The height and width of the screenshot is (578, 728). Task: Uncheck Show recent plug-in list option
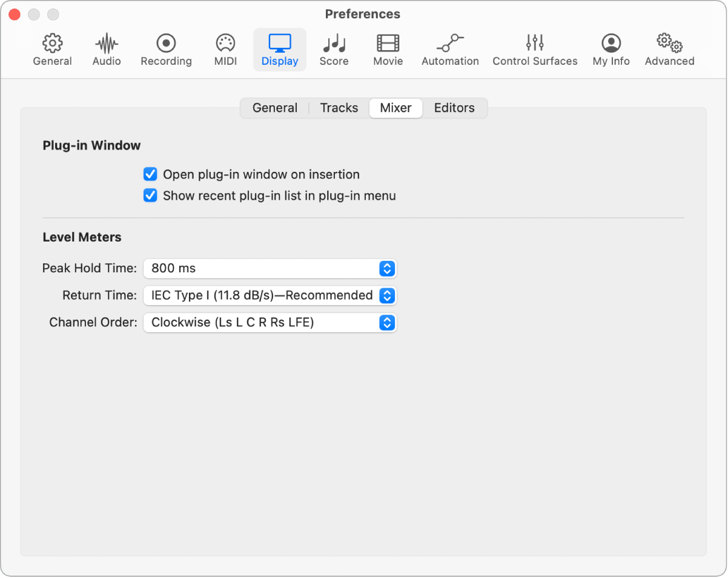coord(150,195)
